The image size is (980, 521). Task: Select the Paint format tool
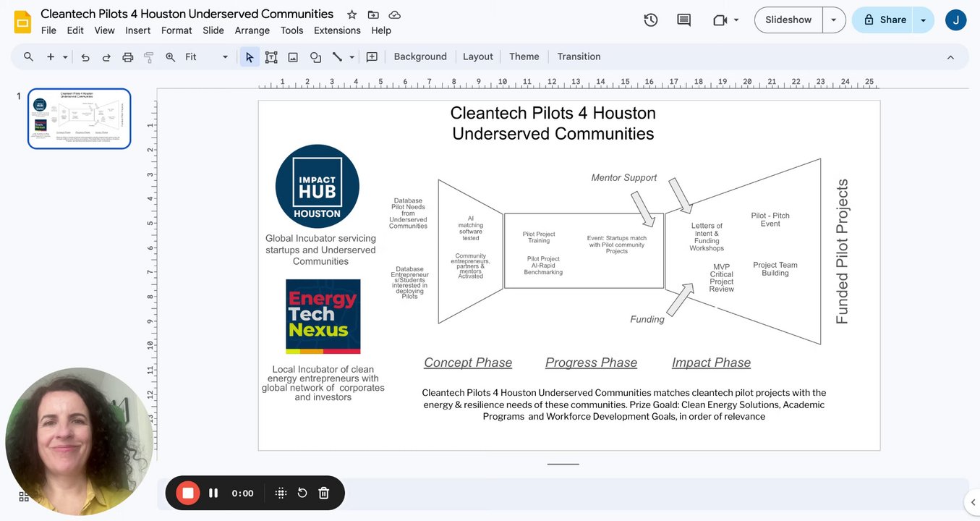tap(149, 56)
